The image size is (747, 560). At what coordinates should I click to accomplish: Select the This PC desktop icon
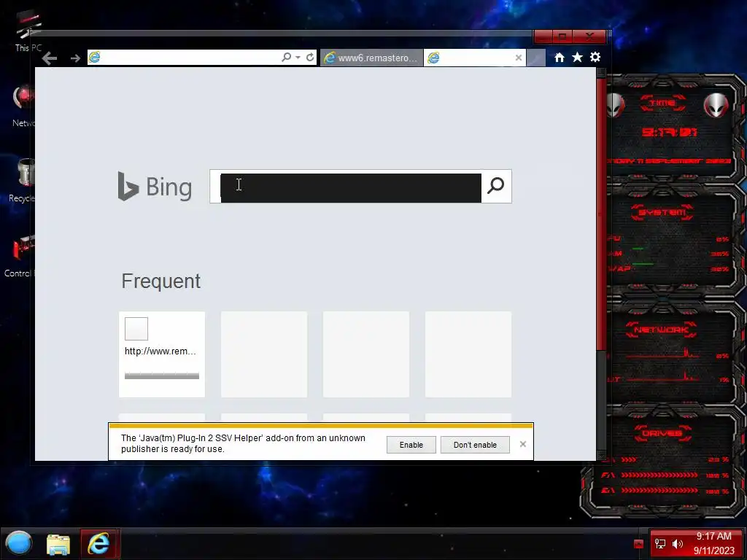click(x=28, y=31)
